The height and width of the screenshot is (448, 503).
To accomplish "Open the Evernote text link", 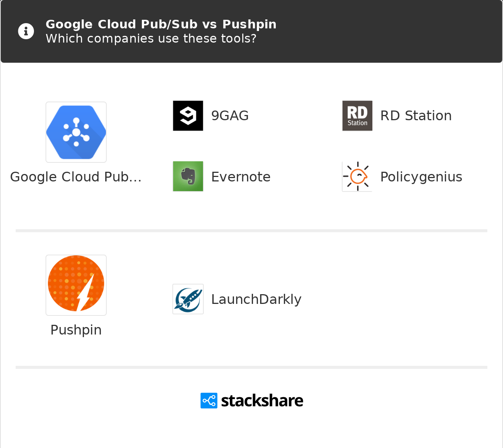I will tap(241, 177).
